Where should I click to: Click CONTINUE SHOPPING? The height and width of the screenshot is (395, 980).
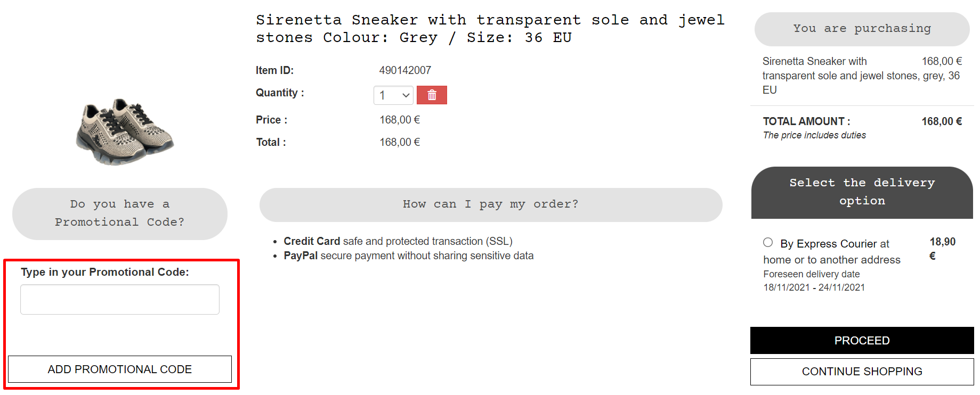click(x=861, y=371)
